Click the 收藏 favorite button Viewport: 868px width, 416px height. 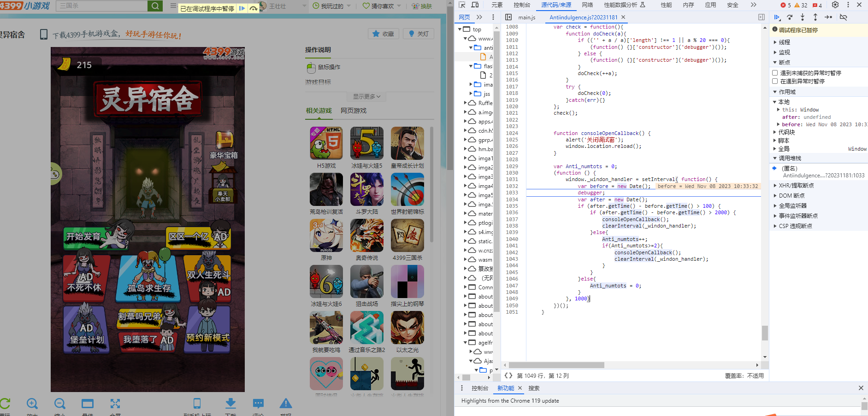click(383, 34)
